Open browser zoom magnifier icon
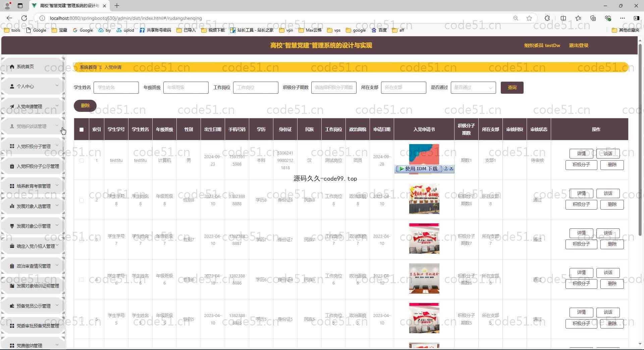Viewport: 644px width, 350px height. tap(516, 18)
